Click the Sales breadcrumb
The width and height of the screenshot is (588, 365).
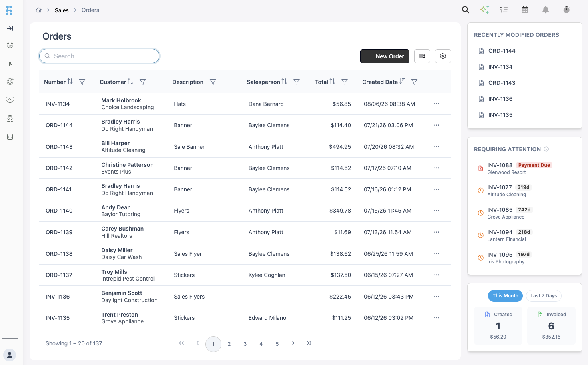pyautogui.click(x=62, y=10)
